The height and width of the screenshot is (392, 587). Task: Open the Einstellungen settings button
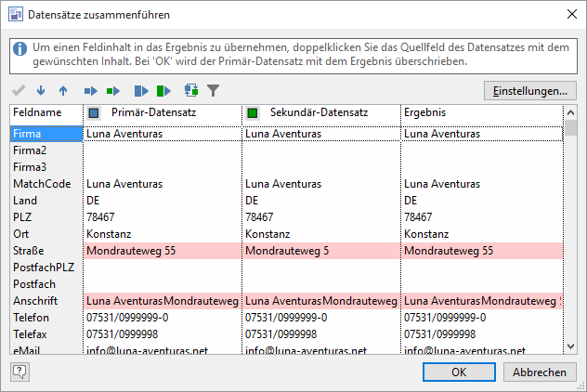530,91
